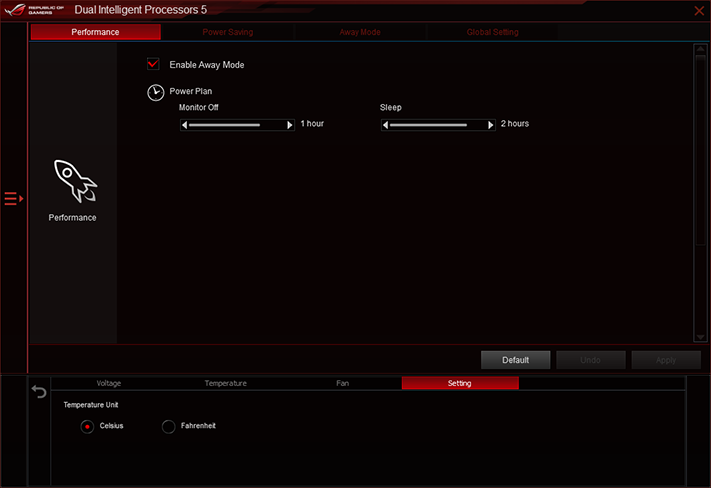Viewport: 711px width, 488px height.
Task: Click the 'Enable Away Mode' label text
Action: [x=207, y=65]
